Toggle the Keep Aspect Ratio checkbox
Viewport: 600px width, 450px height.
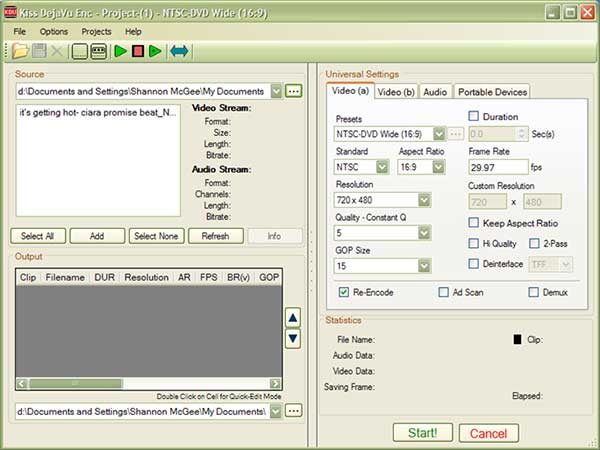coord(474,222)
